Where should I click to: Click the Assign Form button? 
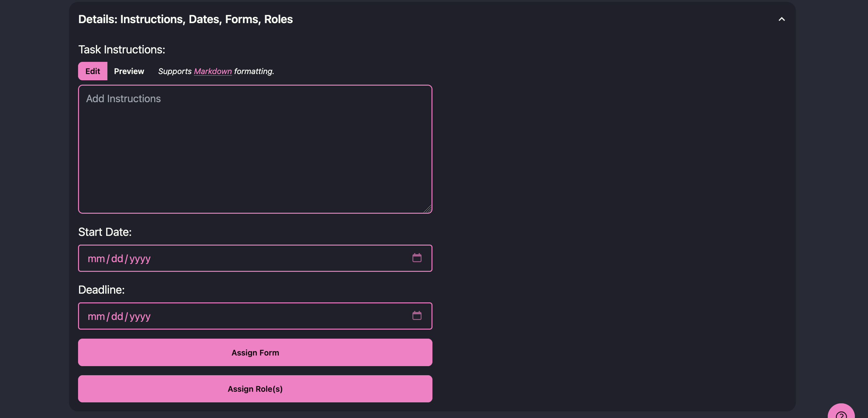coord(255,352)
